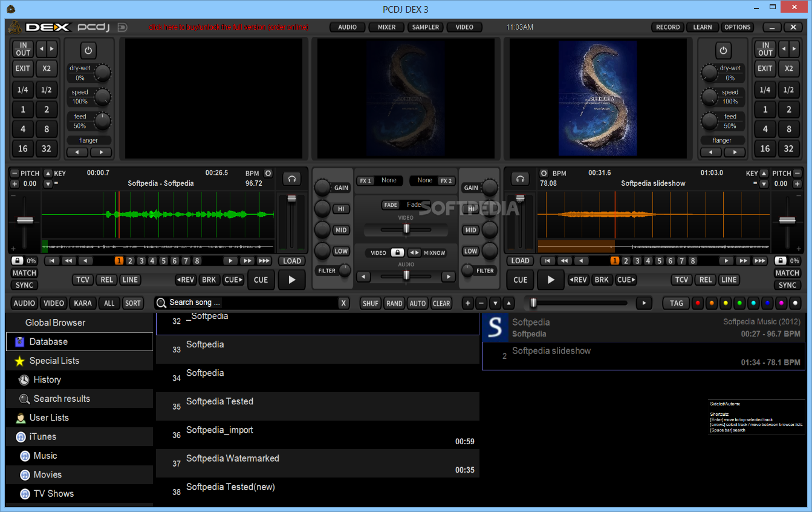812x512 pixels.
Task: Toggle the left deck pitch lock
Action: tap(17, 261)
